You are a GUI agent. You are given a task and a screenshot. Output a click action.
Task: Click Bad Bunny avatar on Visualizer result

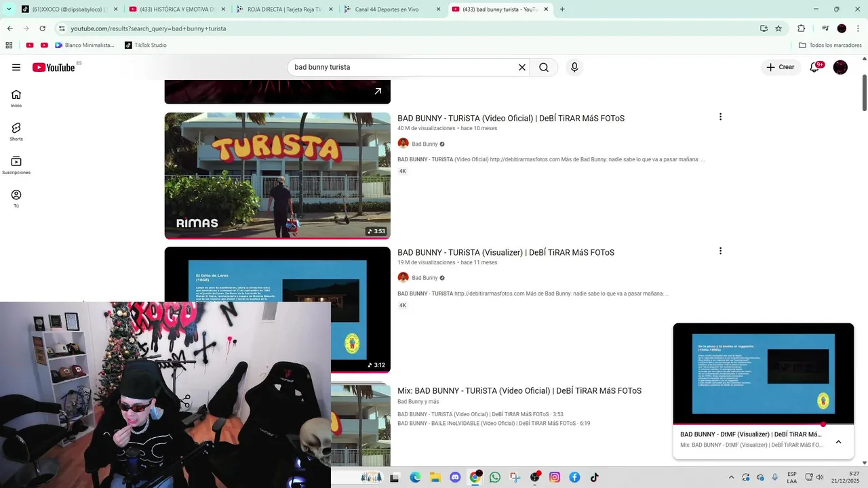pos(403,278)
